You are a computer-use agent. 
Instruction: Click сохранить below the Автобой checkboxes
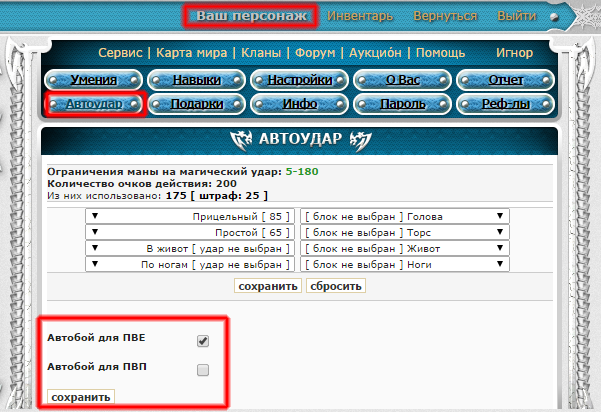[x=80, y=397]
